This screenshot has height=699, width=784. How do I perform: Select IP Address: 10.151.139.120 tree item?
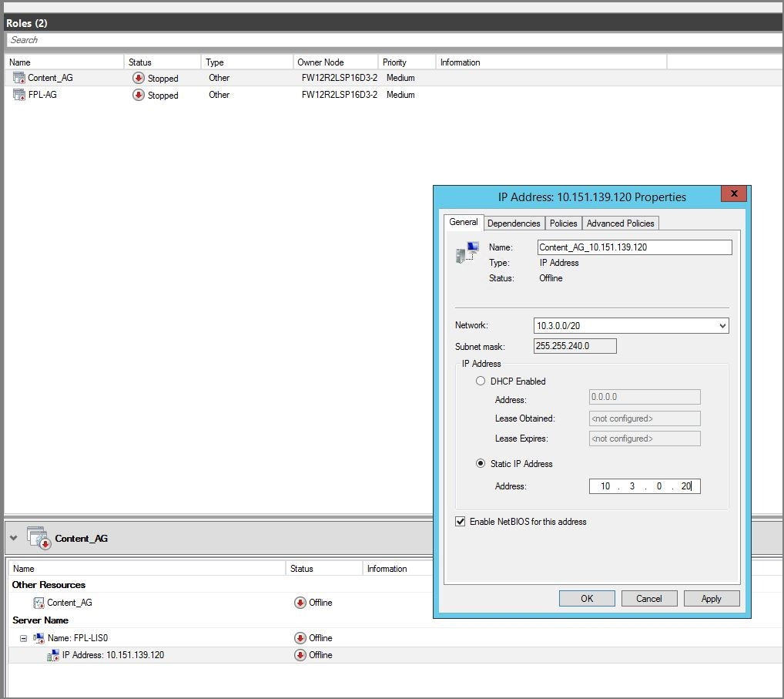pyautogui.click(x=113, y=655)
